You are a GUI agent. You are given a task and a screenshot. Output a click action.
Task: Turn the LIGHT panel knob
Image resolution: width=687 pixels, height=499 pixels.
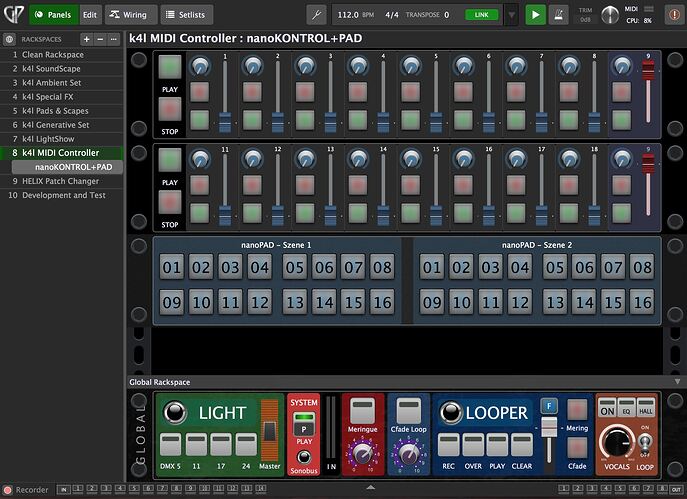174,412
